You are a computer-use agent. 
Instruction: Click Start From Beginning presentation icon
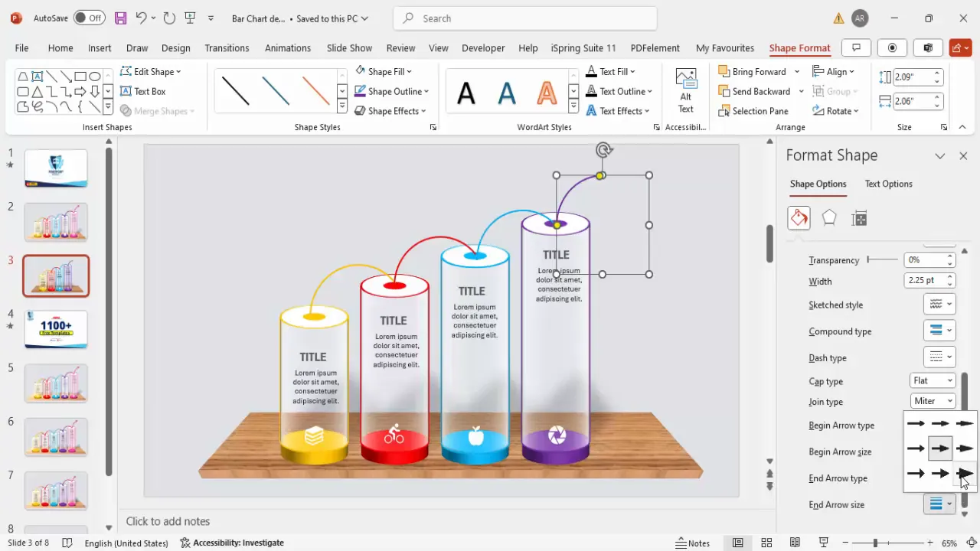point(191,18)
